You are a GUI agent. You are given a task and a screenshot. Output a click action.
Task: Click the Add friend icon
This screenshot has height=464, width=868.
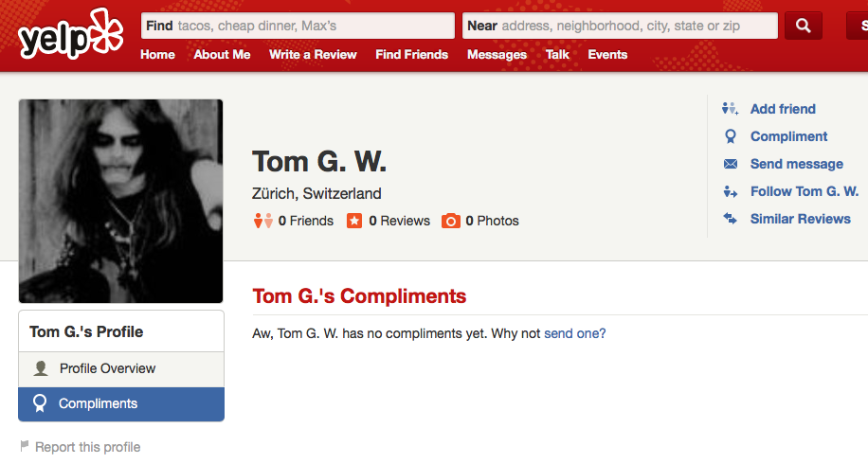pyautogui.click(x=730, y=109)
